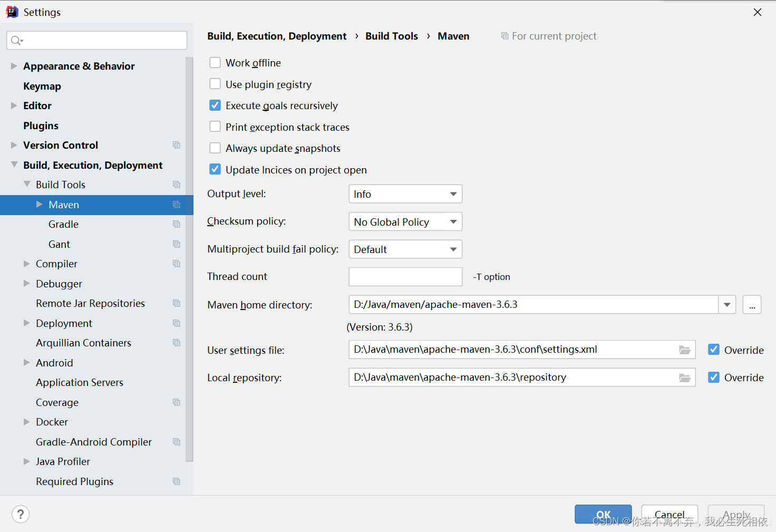Image resolution: width=776 pixels, height=532 pixels.
Task: Click the Cancel button
Action: coord(669,514)
